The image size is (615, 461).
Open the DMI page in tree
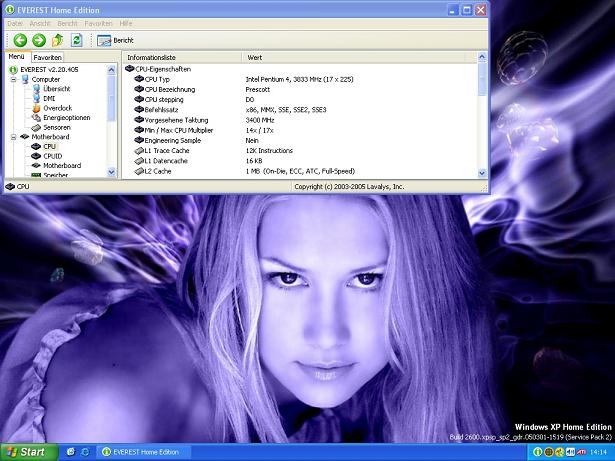point(49,98)
